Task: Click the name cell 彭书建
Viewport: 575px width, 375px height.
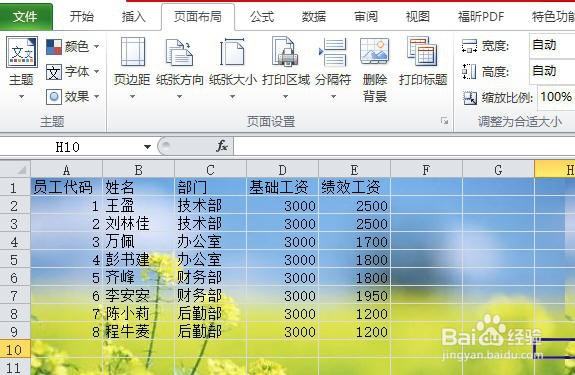Action: [138, 260]
